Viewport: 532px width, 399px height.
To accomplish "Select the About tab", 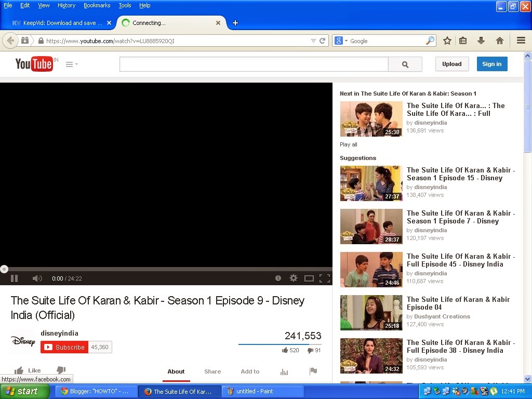I will (x=176, y=371).
